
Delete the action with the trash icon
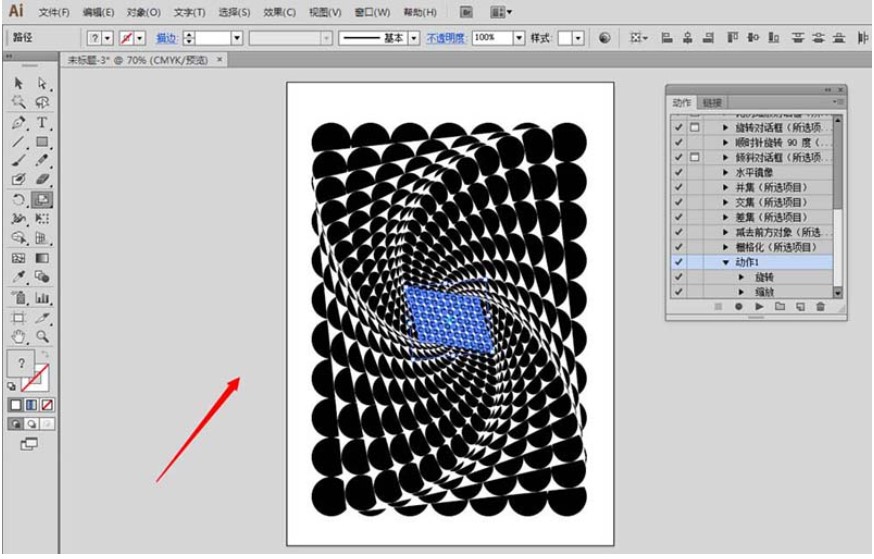point(820,307)
